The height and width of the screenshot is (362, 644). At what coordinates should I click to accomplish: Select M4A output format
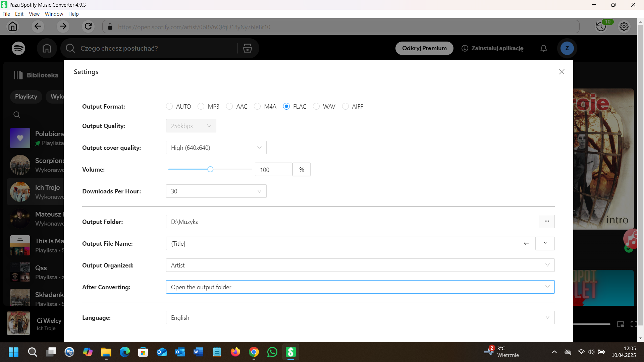257,106
